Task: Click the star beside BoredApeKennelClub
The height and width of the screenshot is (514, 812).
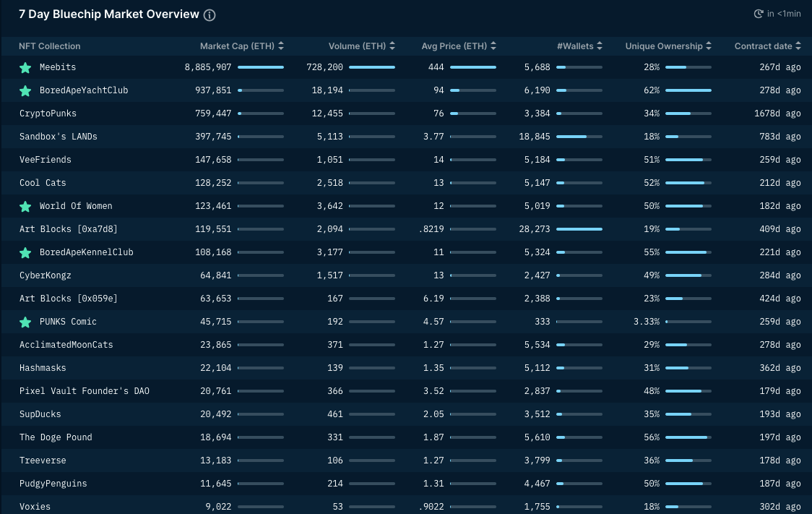Action: click(25, 252)
